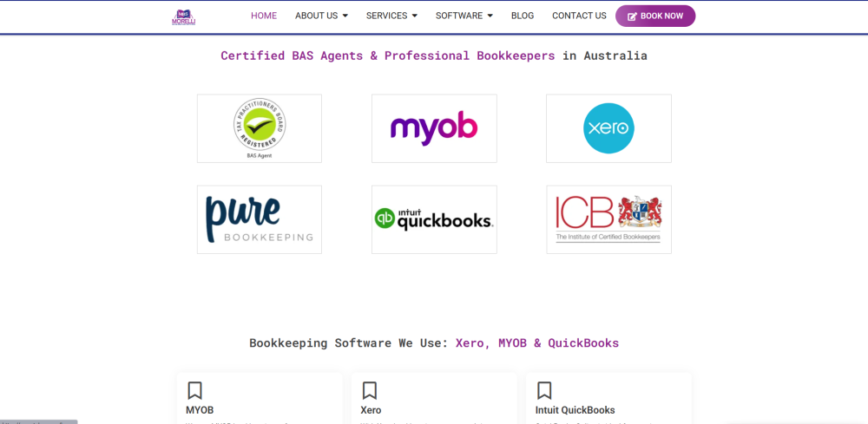Expand the SOFTWARE dropdown arrow
Image resolution: width=868 pixels, height=424 pixels.
click(490, 16)
